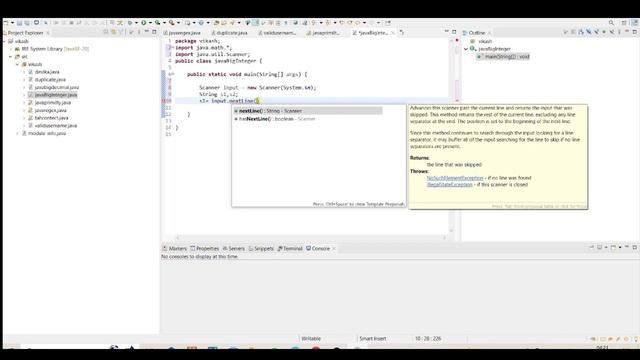Collapse the src folder node
The height and width of the screenshot is (360, 640).
point(11,57)
